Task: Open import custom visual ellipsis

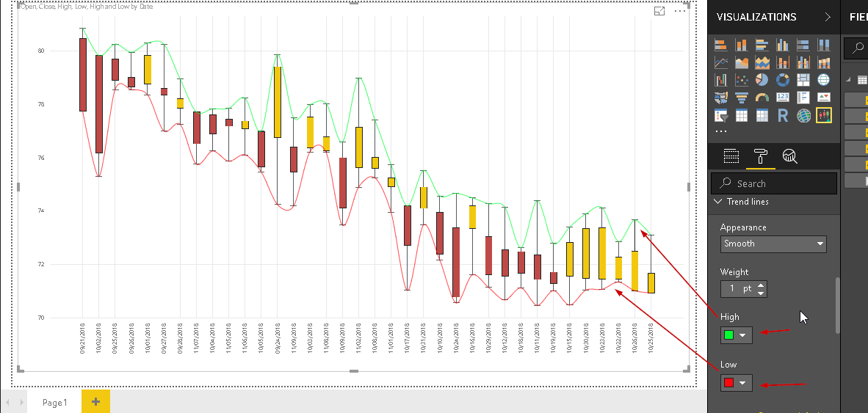Action: tap(720, 131)
